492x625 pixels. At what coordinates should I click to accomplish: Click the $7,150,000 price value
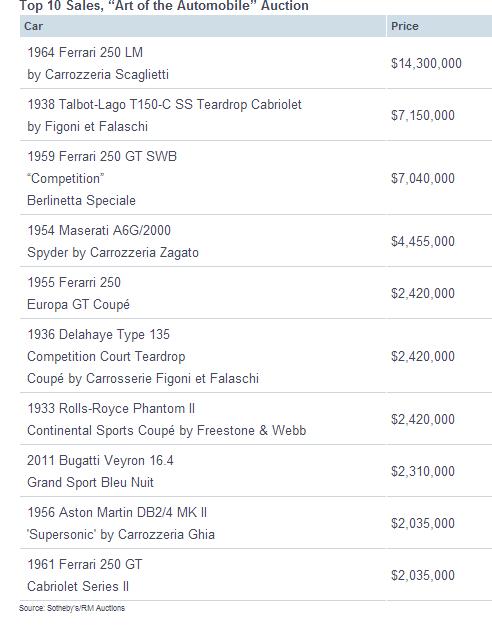(x=423, y=116)
